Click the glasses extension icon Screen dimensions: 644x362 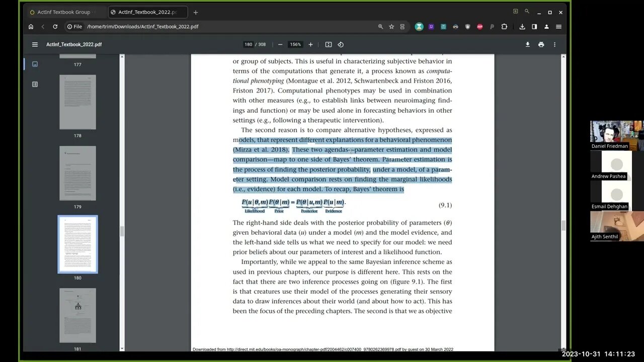[x=455, y=27]
